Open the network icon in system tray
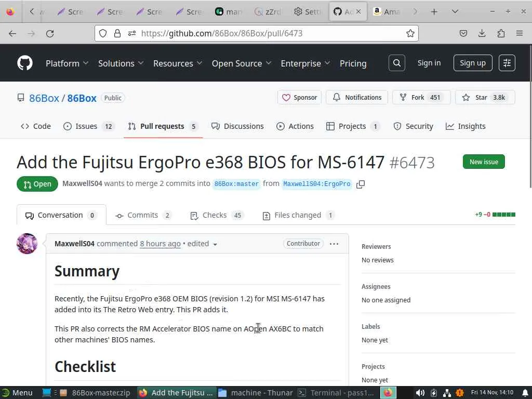The height and width of the screenshot is (399, 532). coord(447,393)
